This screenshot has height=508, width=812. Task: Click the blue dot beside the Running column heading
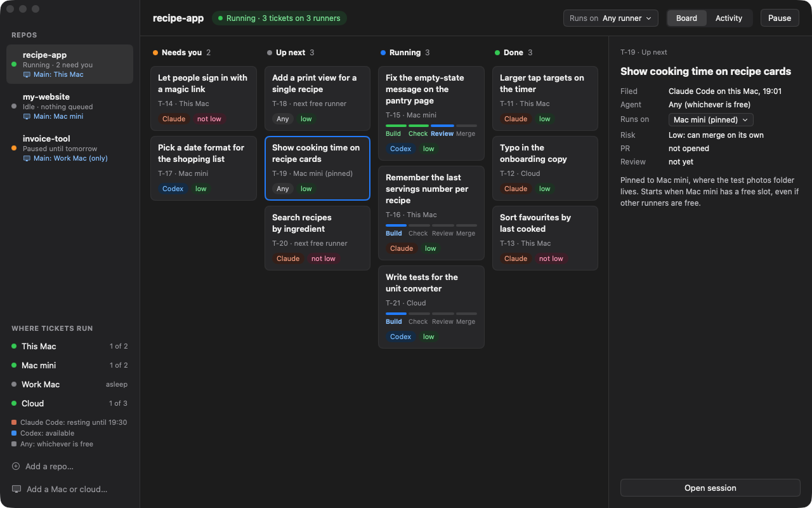point(383,53)
